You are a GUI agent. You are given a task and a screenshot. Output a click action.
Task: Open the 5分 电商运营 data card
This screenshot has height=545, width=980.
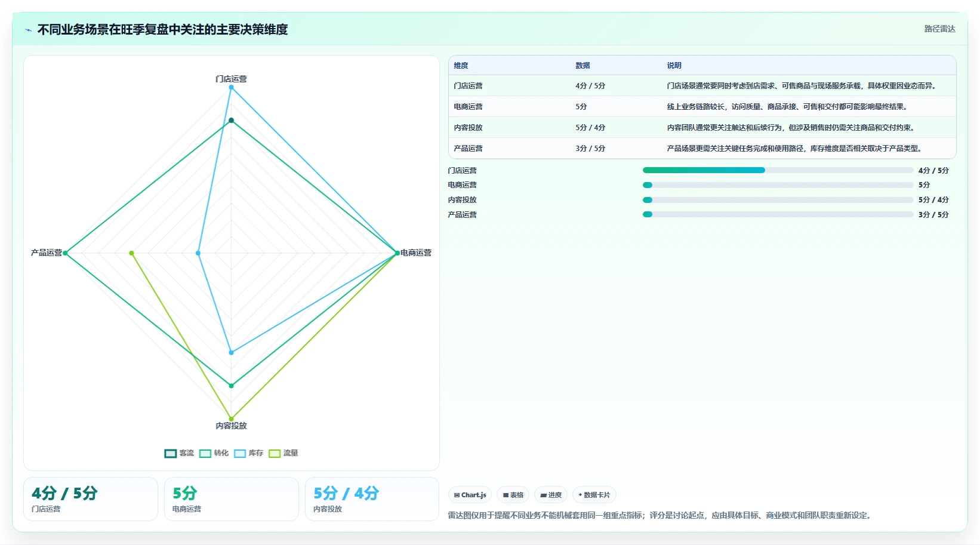[x=232, y=499]
